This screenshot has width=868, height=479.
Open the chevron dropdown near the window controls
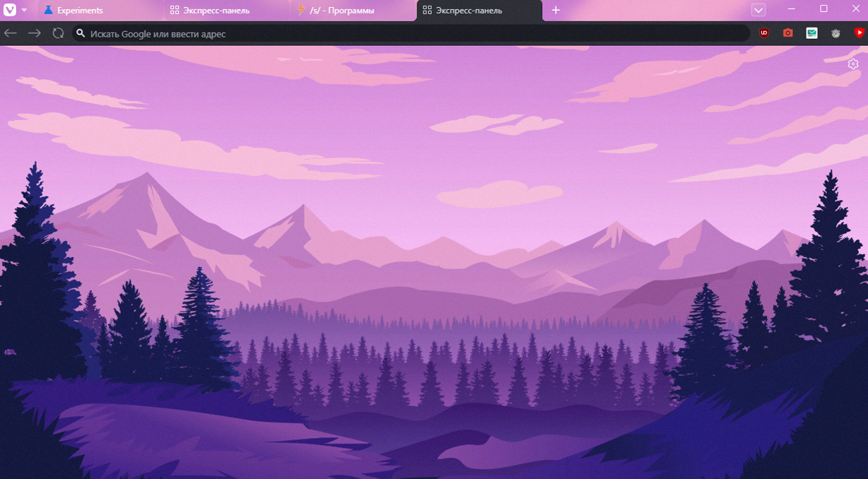(759, 10)
